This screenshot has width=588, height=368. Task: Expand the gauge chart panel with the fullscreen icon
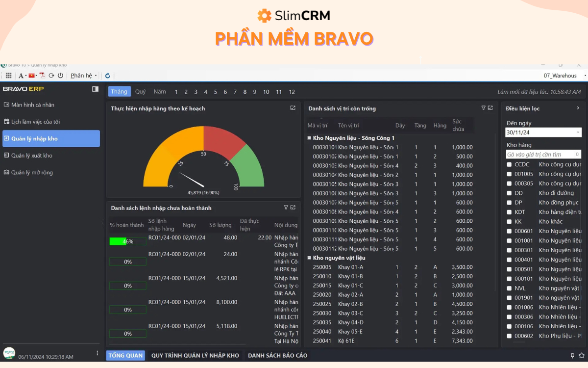(293, 108)
